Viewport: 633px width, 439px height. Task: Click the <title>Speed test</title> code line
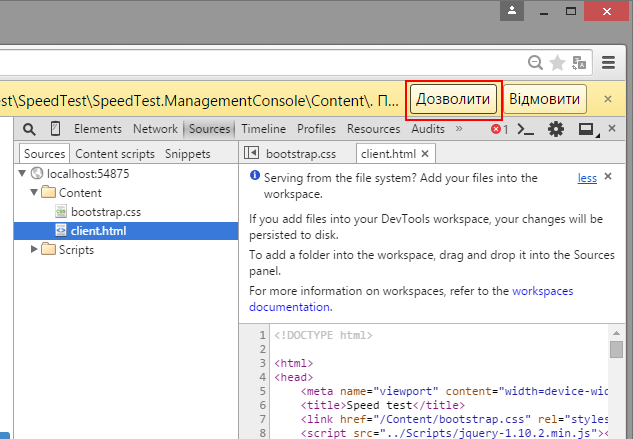[383, 405]
